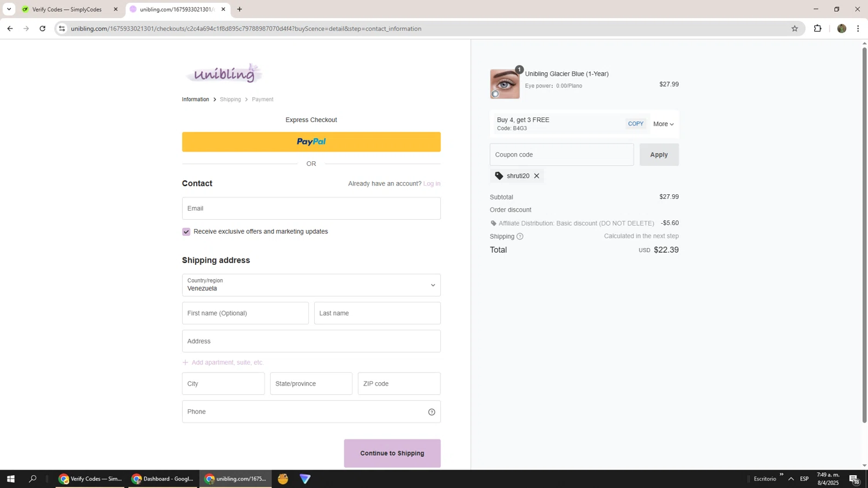Screen dimensions: 868x488
Task: Click Continue to Shipping button
Action: point(392,453)
